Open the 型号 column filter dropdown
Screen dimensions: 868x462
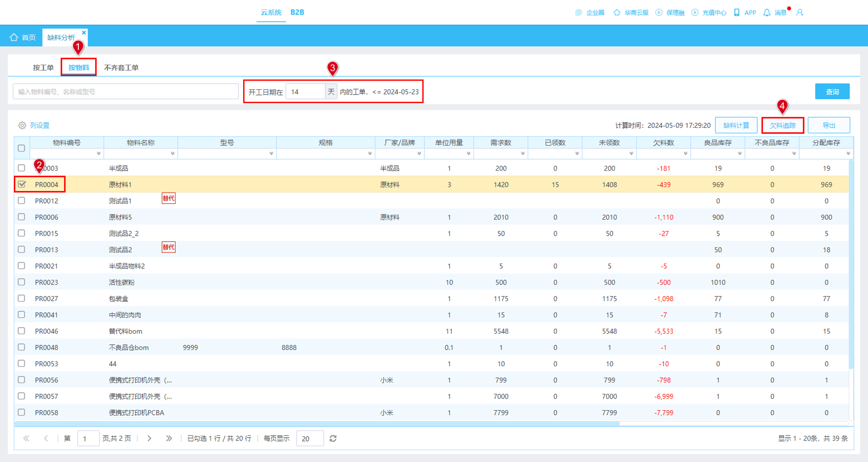tap(271, 153)
